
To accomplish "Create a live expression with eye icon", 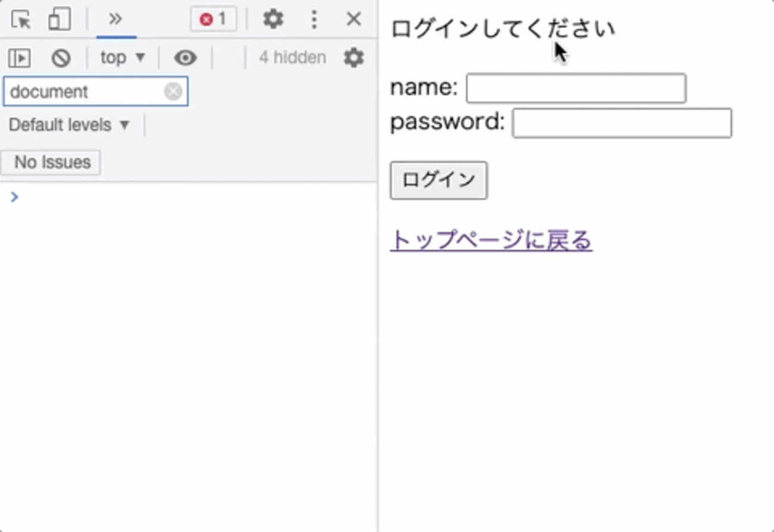I will (185, 58).
